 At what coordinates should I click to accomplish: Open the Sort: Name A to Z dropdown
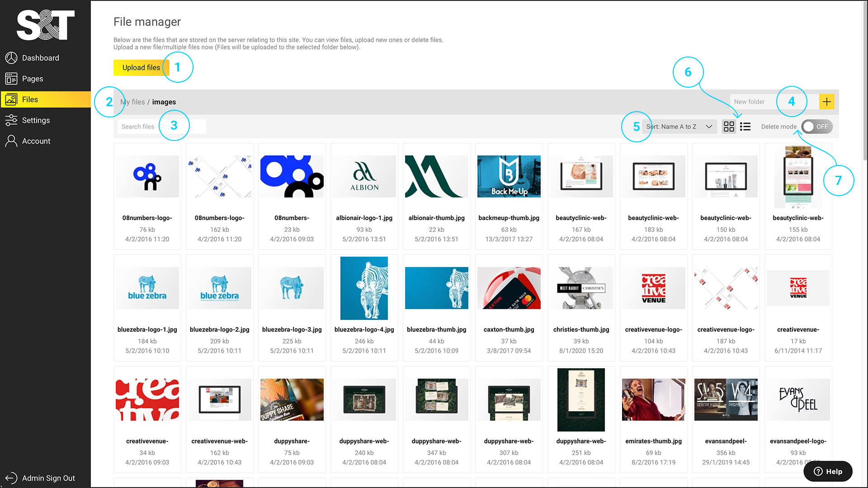point(674,127)
